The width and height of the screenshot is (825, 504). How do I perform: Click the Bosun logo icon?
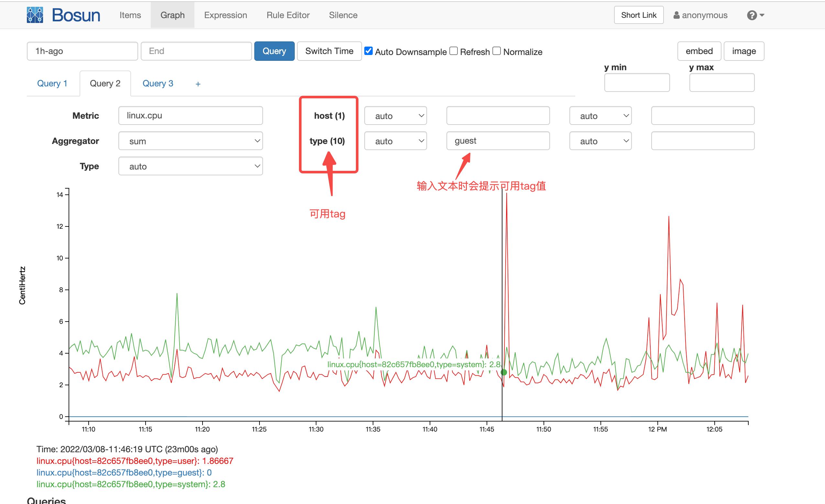35,15
